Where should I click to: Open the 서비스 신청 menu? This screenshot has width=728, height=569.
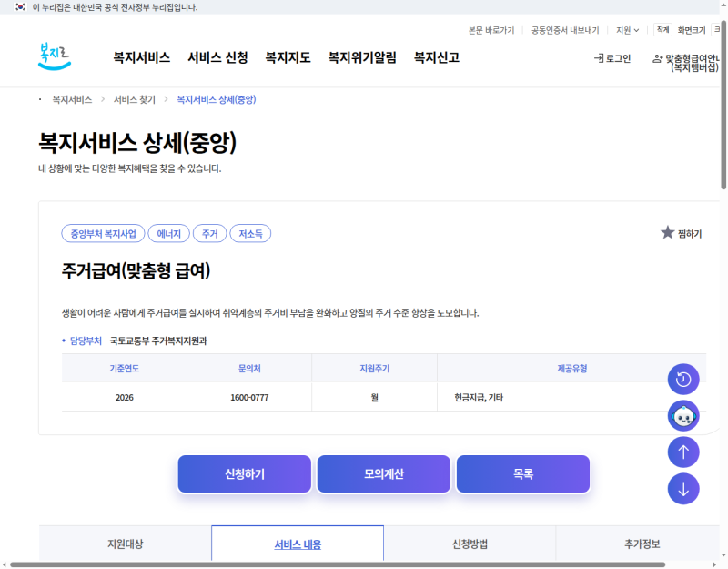tap(217, 57)
